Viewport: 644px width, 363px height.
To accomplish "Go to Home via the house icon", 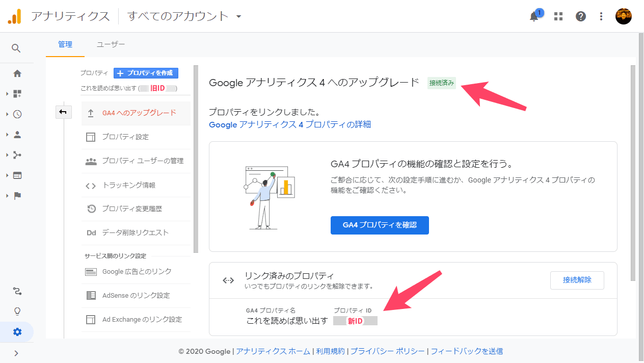I will tap(17, 73).
